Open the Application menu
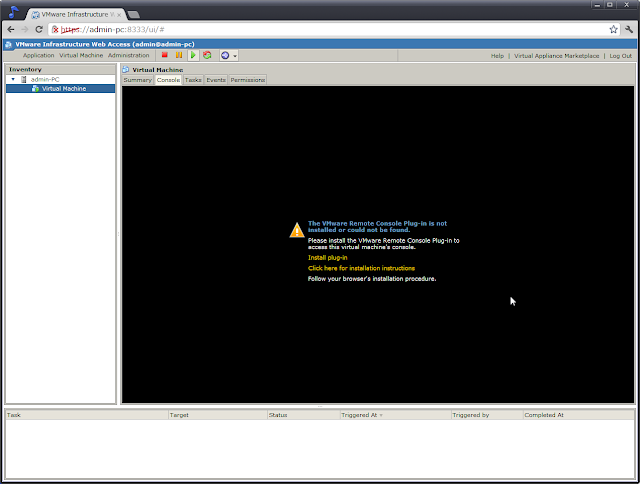The height and width of the screenshot is (484, 640). point(38,56)
